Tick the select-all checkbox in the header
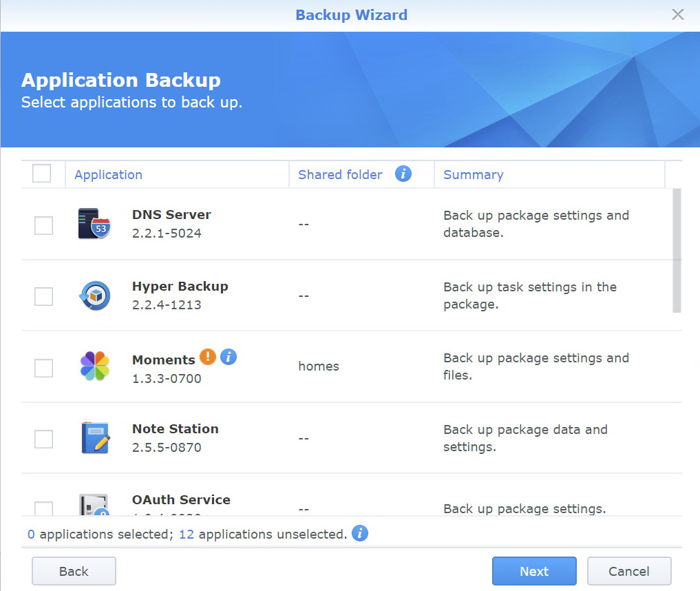 point(41,174)
